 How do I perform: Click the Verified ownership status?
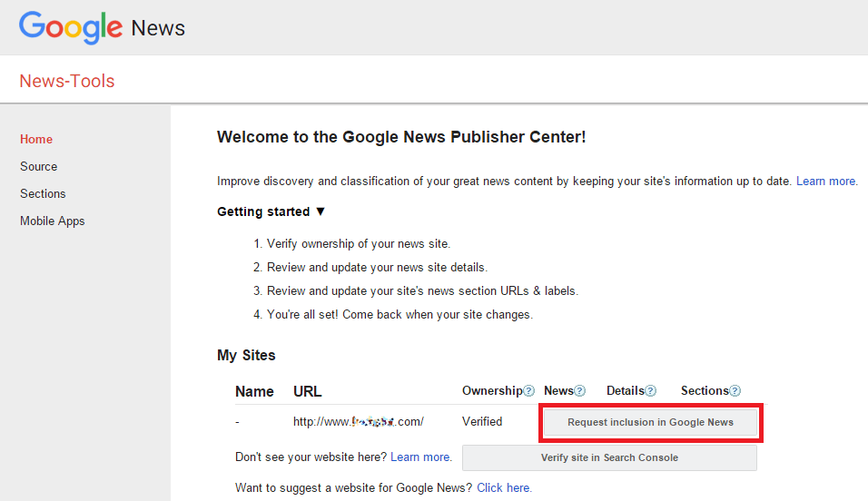point(482,422)
